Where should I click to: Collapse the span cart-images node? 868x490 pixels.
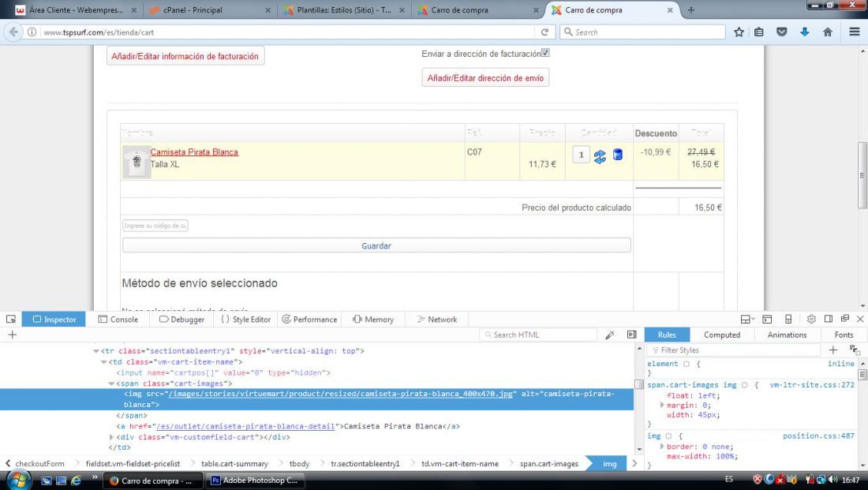click(111, 383)
